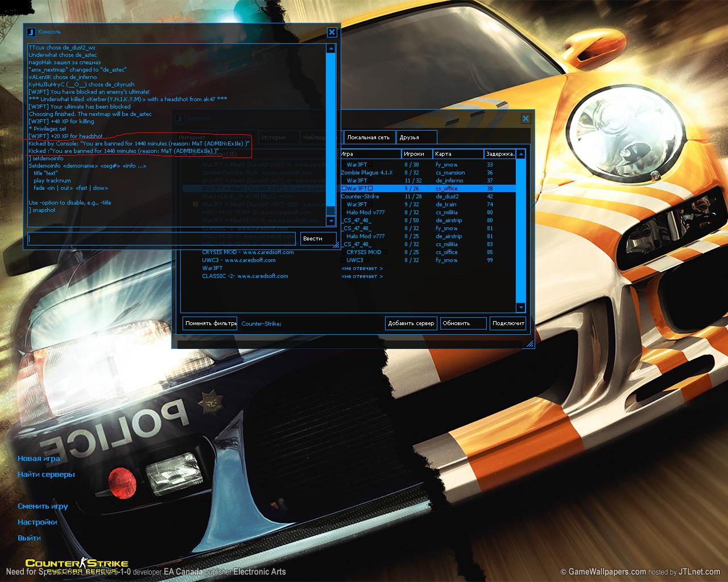Image resolution: width=728 pixels, height=582 pixels.
Task: Click console scrollbar up arrow
Action: tap(330, 49)
